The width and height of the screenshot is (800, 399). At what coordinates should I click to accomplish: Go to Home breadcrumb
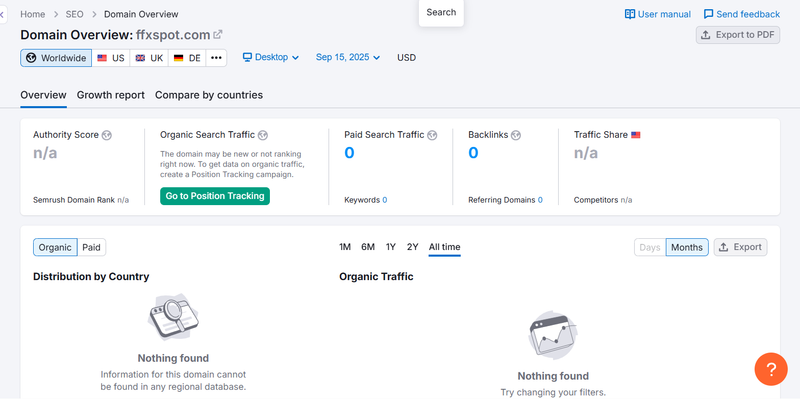coord(33,14)
